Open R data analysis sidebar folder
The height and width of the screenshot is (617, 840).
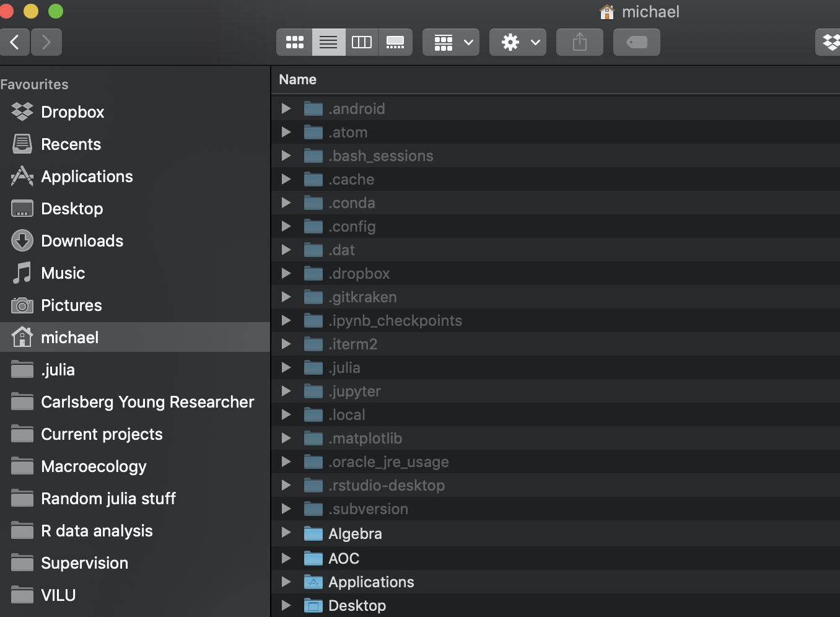pyautogui.click(x=135, y=531)
